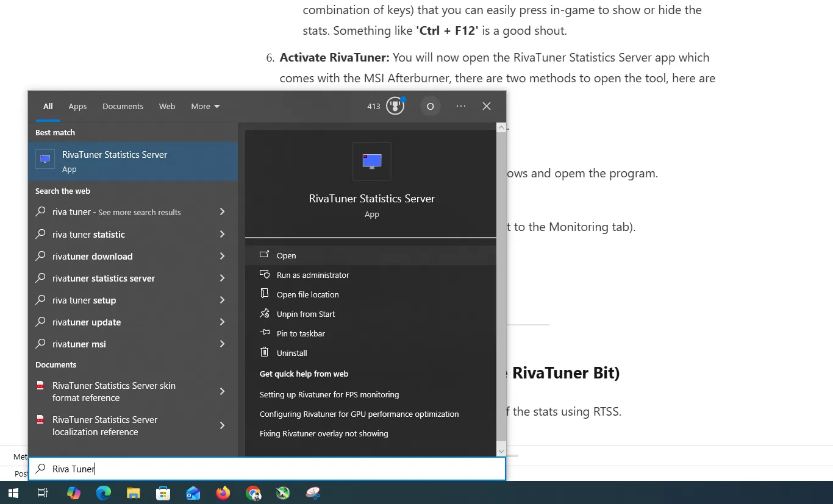This screenshot has width=833, height=504.
Task: Open the Snipping Tool taskbar icon
Action: (313, 493)
